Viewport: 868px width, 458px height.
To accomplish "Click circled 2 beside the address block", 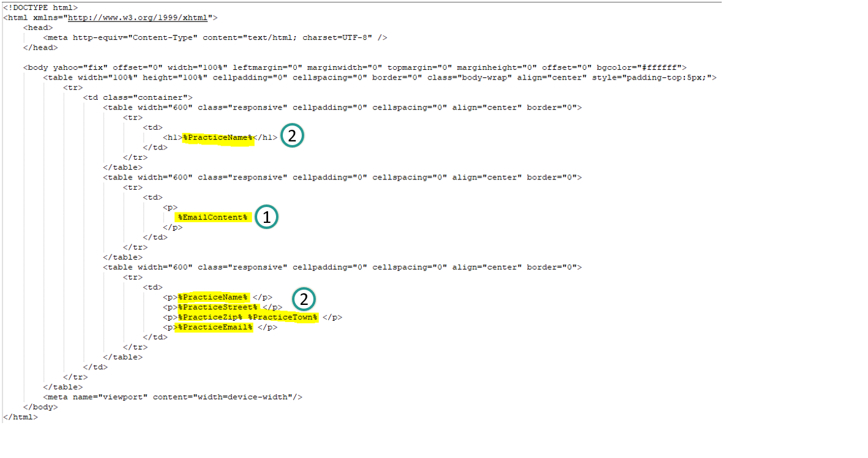I will (304, 299).
